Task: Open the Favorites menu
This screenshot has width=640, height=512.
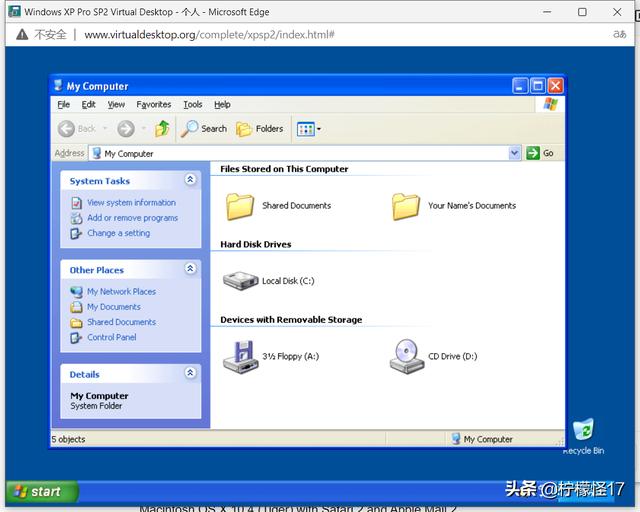Action: coord(154,104)
